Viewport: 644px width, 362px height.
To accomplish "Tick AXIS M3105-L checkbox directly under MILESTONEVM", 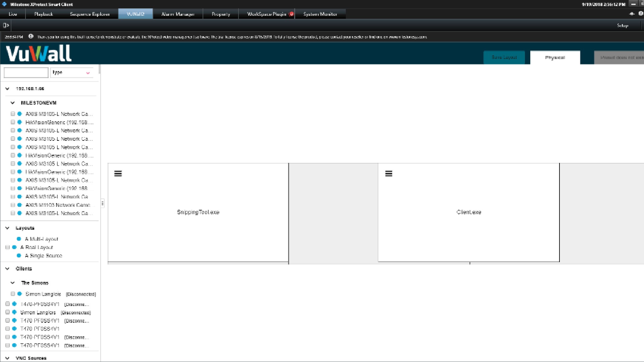I will 13,114.
